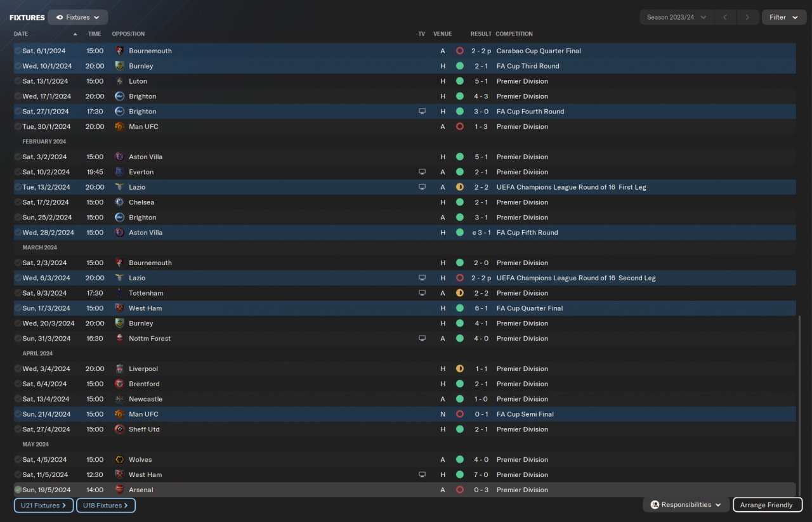Click the Wolves club badge
Screen dimensions: 812x522
pyautogui.click(x=119, y=460)
